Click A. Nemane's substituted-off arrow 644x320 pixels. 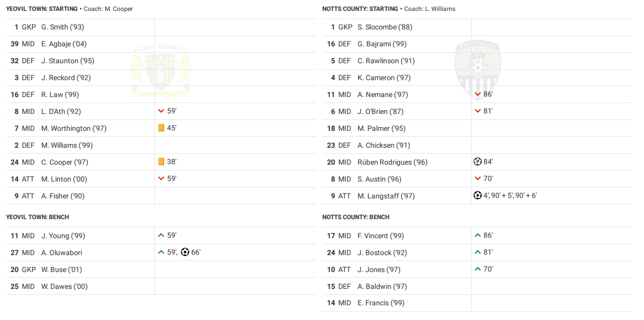coord(478,94)
